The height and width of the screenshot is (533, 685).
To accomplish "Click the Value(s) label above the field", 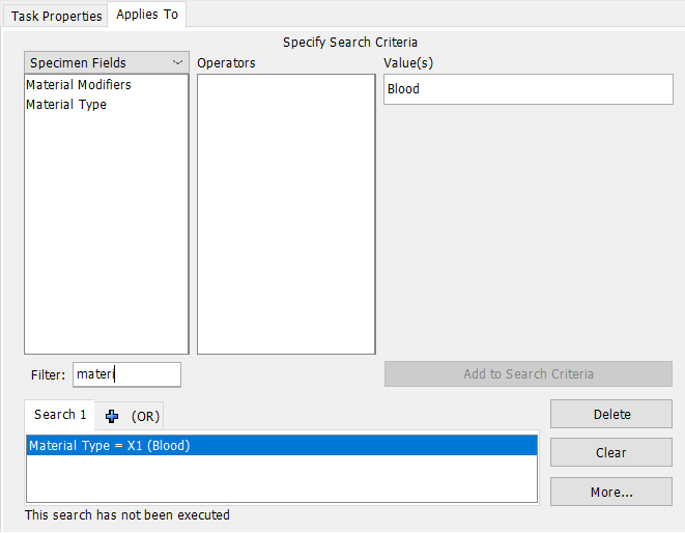I will (408, 63).
